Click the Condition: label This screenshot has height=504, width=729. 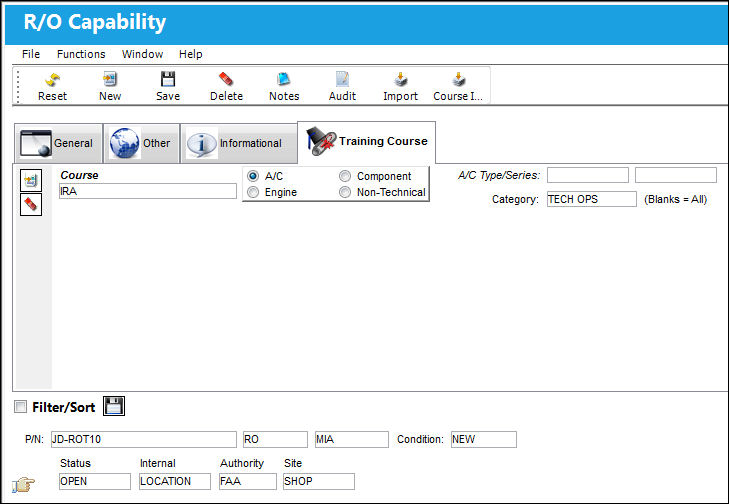tap(420, 439)
